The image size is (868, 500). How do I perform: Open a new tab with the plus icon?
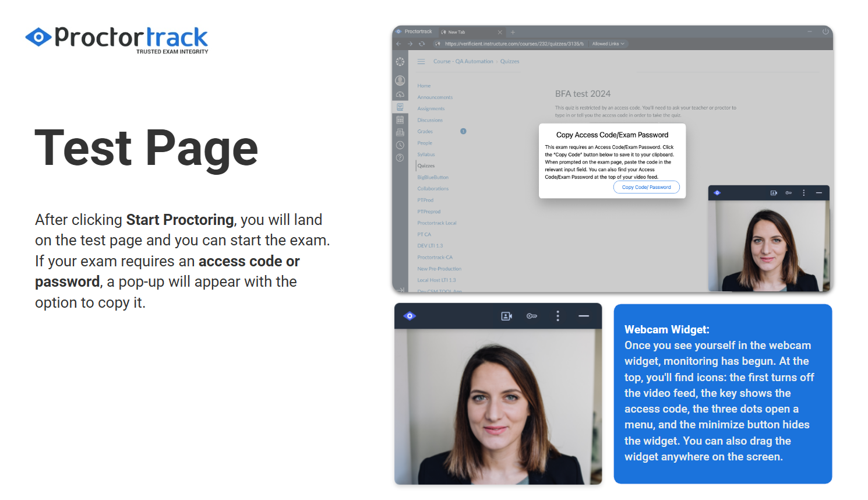coord(513,32)
